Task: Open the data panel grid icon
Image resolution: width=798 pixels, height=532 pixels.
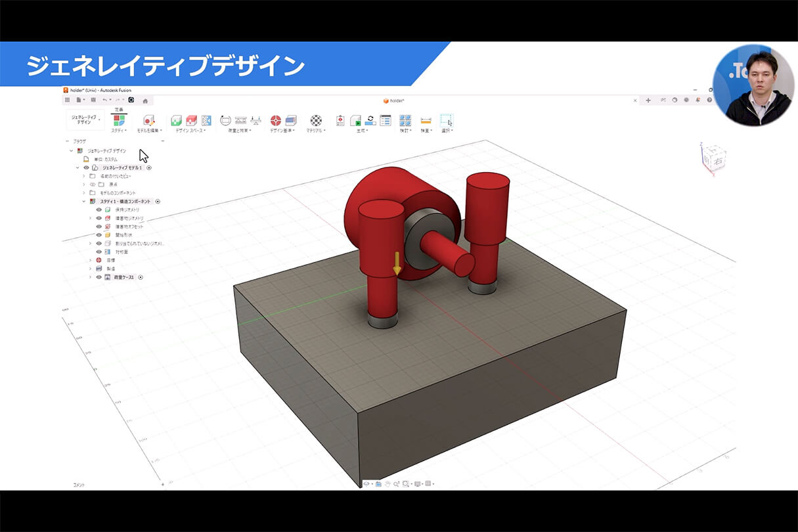Action: 67,100
